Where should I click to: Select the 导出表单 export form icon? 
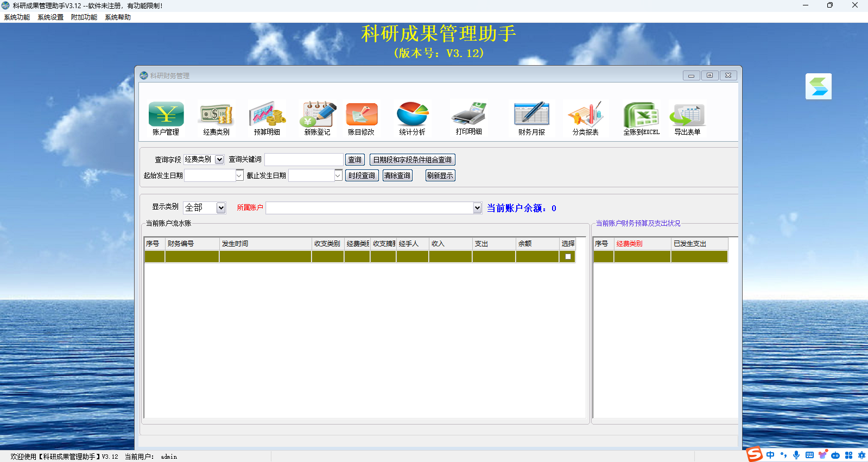tap(687, 114)
